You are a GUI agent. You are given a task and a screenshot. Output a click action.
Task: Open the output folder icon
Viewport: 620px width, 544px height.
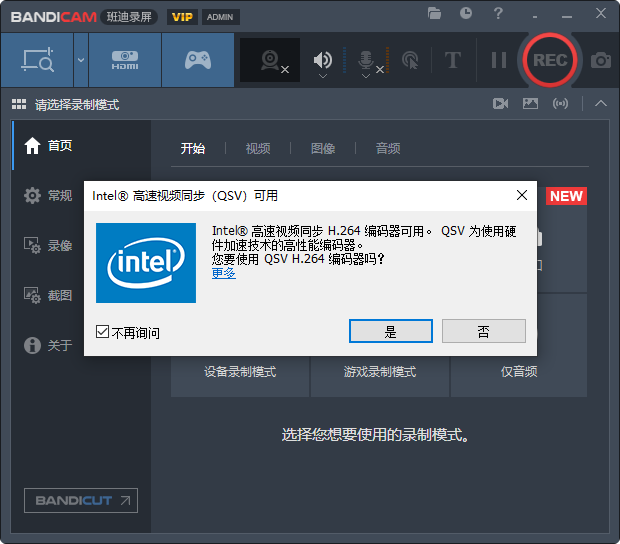point(434,14)
